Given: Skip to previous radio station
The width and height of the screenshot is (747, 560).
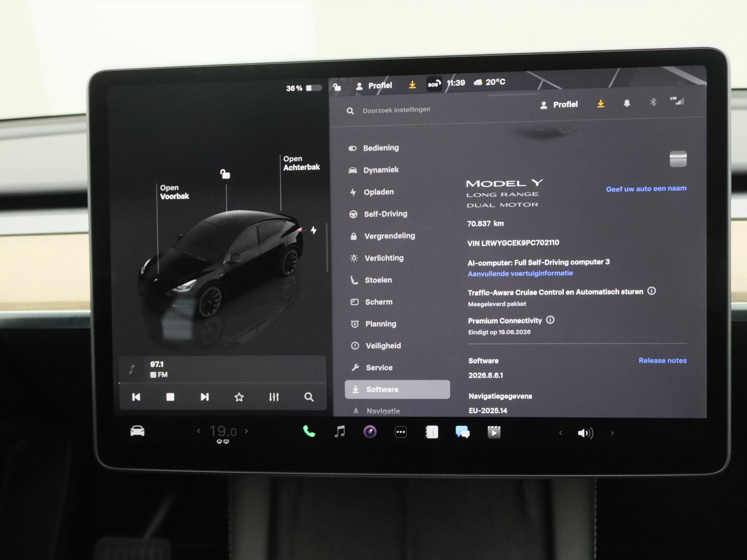Looking at the screenshot, I should click(x=136, y=397).
